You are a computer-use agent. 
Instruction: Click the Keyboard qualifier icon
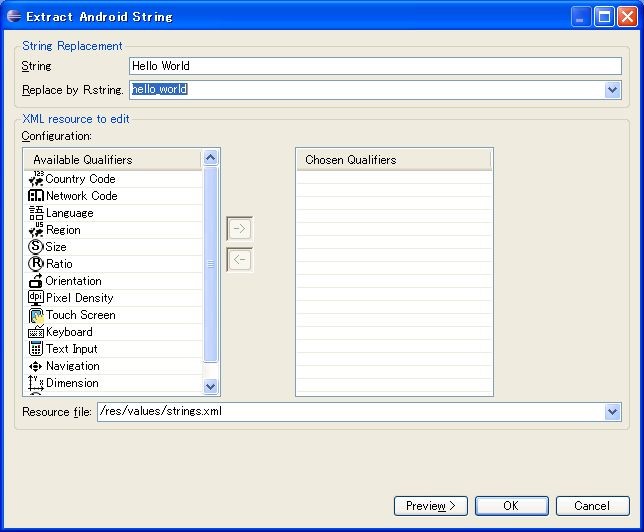[x=36, y=332]
